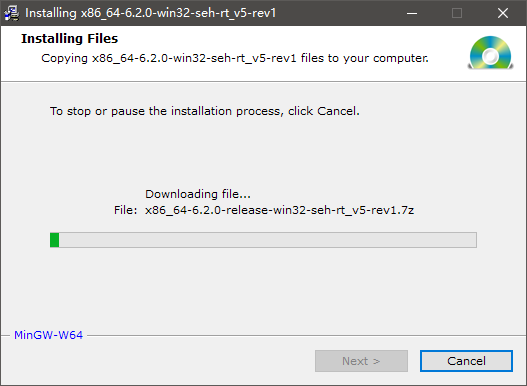Open the MinGW-W64 link
527x386 pixels.
click(x=48, y=335)
